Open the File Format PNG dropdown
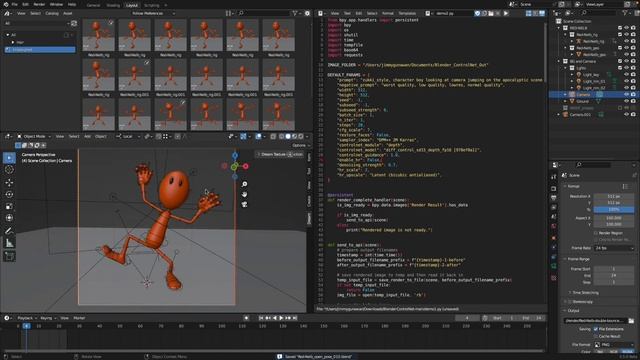The image size is (640, 360). pos(614,345)
